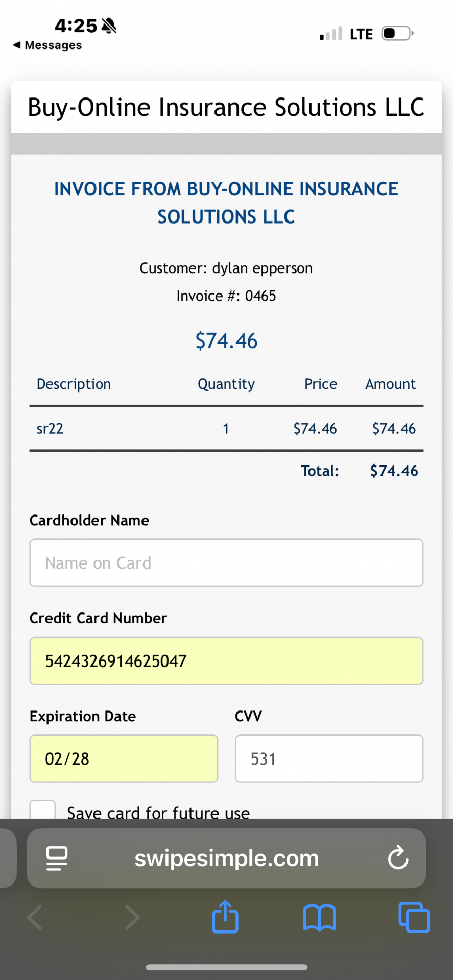
Task: Tap the battery status icon
Action: [397, 34]
